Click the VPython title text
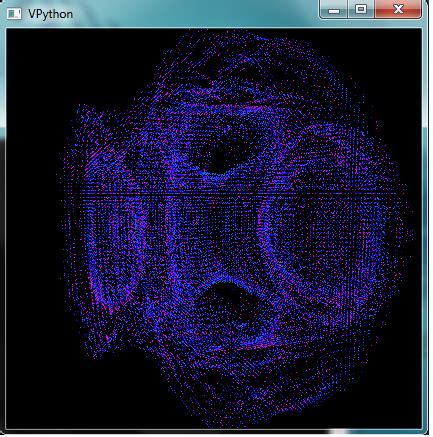The image size is (433, 437). pos(50,14)
